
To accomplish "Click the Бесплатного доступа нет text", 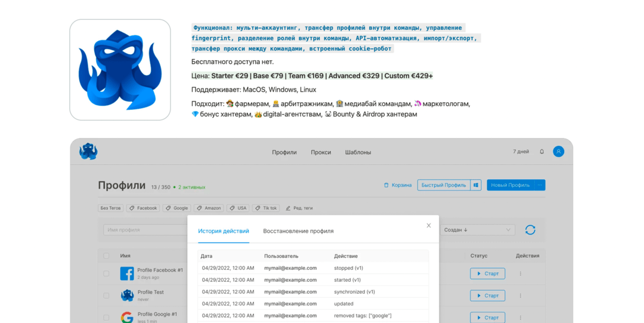I will coord(233,61).
